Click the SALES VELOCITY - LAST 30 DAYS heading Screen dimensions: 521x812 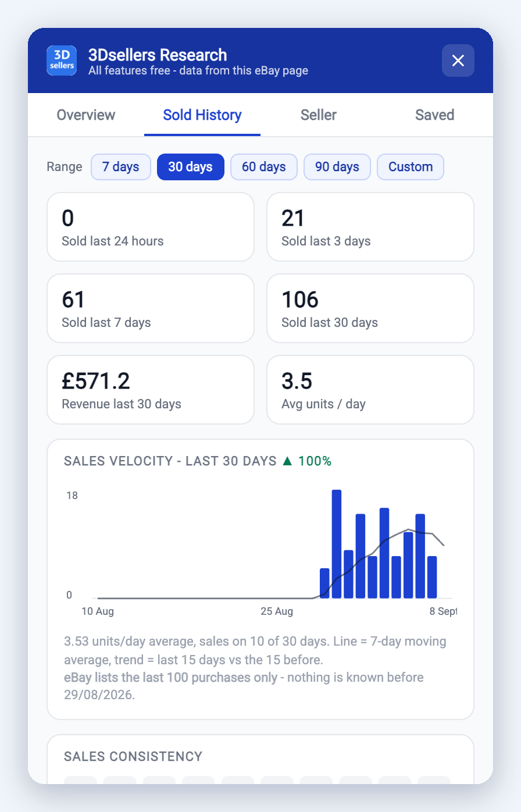coord(170,461)
